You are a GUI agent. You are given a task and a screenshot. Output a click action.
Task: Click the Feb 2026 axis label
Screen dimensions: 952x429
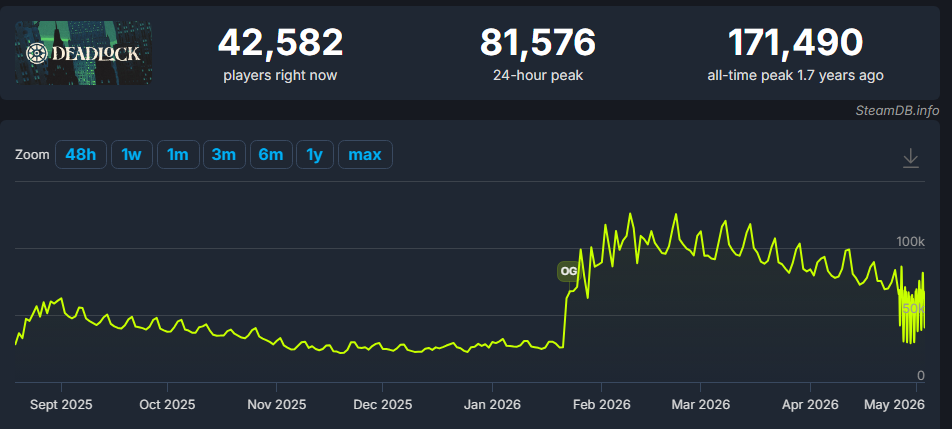click(x=601, y=404)
